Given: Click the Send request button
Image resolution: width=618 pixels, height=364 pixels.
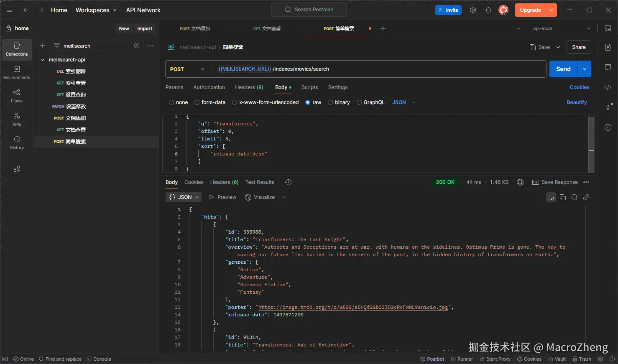Looking at the screenshot, I should tap(563, 69).
